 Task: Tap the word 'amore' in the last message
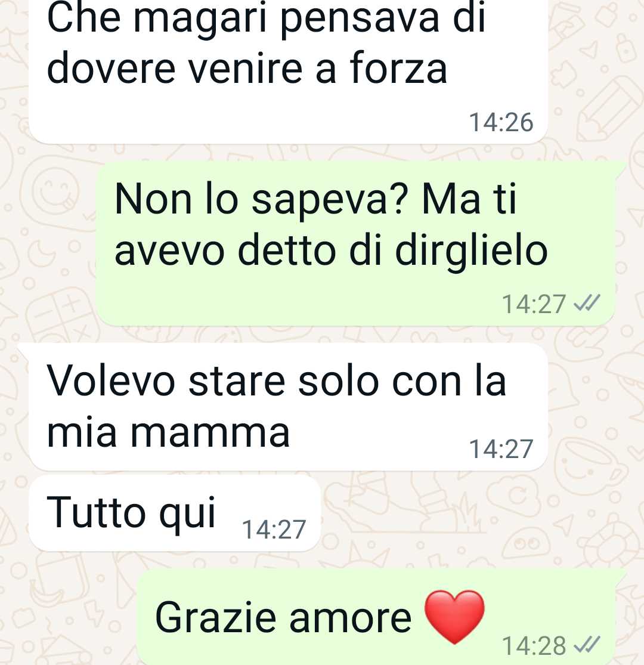coord(350,618)
